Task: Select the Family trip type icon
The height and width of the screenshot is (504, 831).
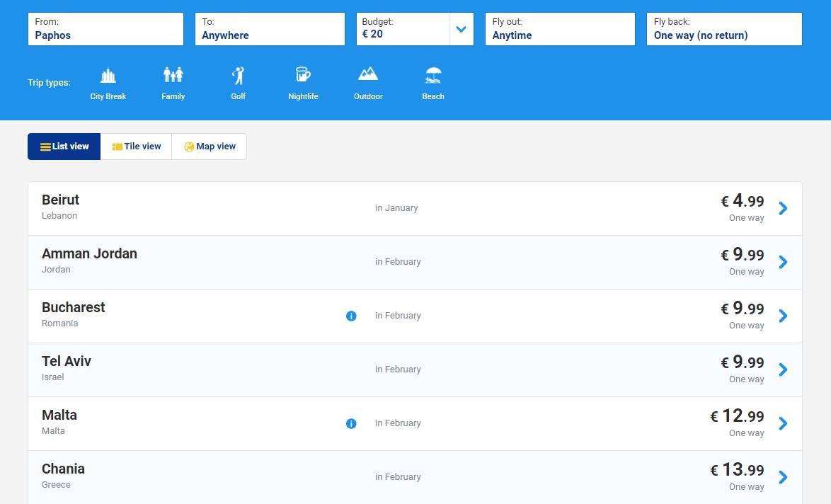Action: [x=173, y=75]
